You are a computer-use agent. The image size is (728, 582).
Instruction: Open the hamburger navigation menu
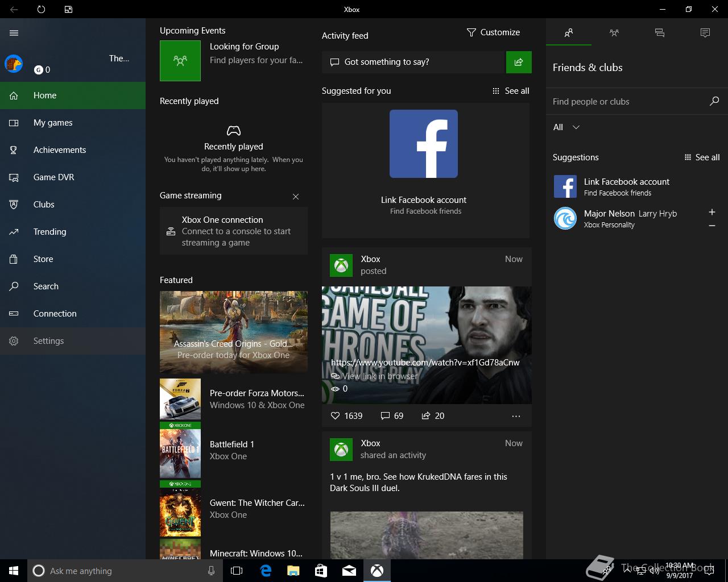point(14,33)
